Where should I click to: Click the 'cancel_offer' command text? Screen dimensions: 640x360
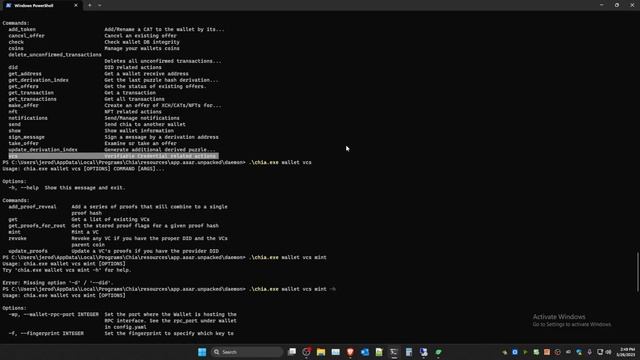pyautogui.click(x=27, y=36)
